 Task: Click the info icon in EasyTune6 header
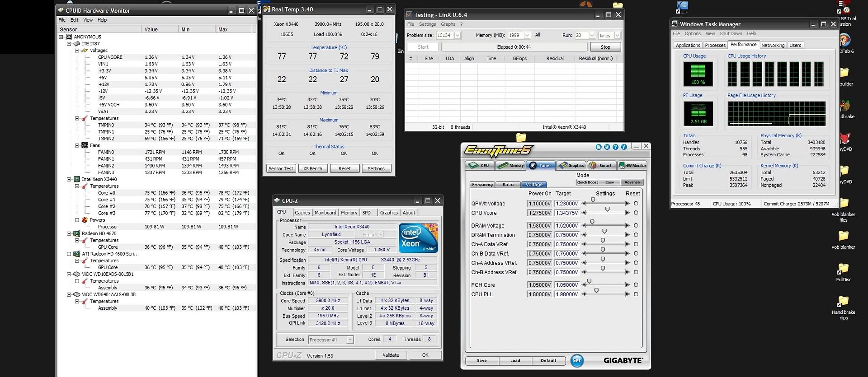(x=624, y=147)
